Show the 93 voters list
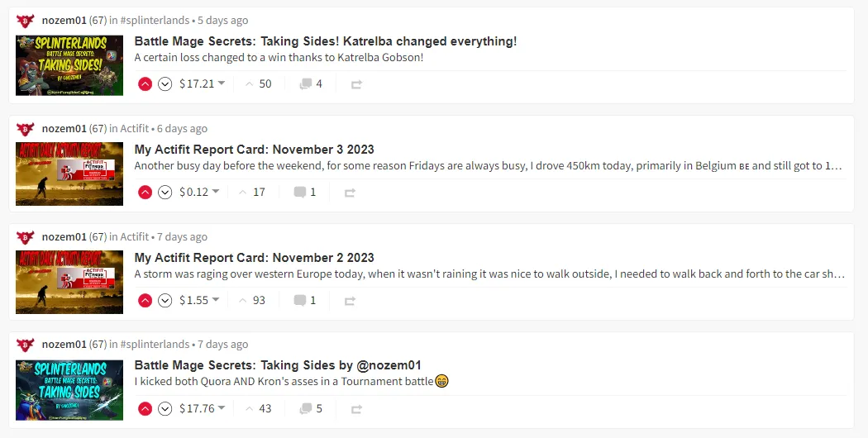 252,300
